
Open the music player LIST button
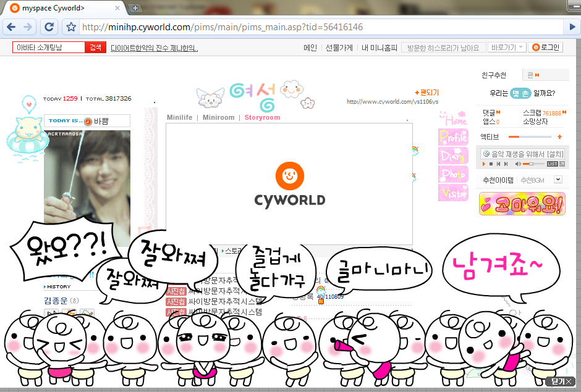pyautogui.click(x=552, y=164)
